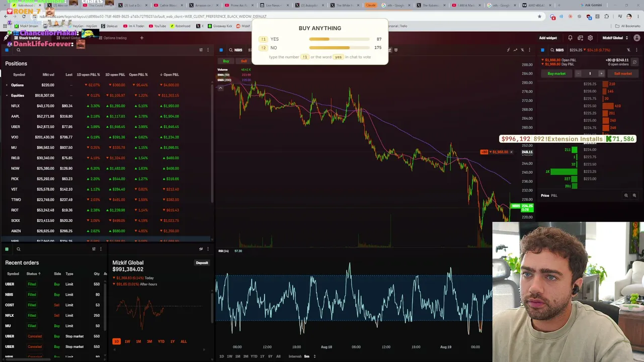Open Positions widget three-dot menu
644x362 pixels.
tap(208, 50)
